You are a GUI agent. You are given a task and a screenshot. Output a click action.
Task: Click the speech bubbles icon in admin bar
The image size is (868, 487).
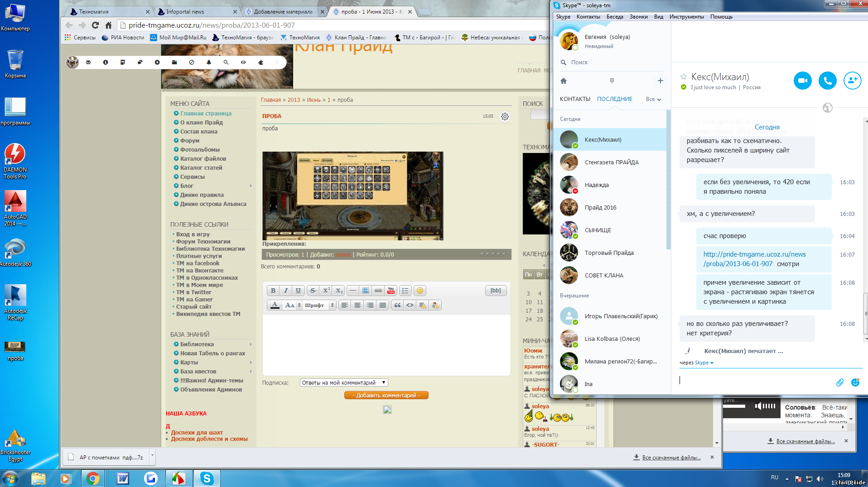140,62
